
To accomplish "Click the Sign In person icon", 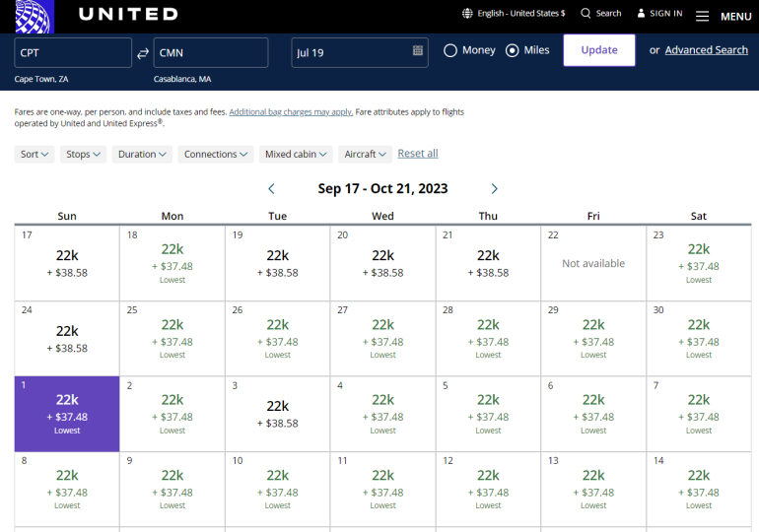I will (x=641, y=14).
